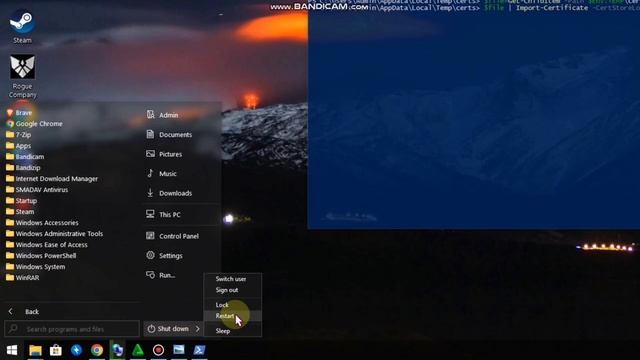Switch to PowerShell from taskbar
640x360 pixels.
coord(199,350)
